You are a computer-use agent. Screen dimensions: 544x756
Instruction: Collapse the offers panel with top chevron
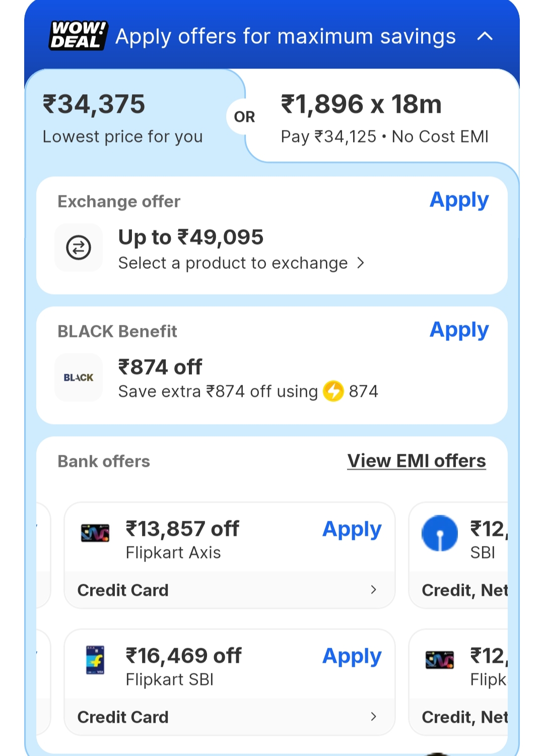[485, 36]
